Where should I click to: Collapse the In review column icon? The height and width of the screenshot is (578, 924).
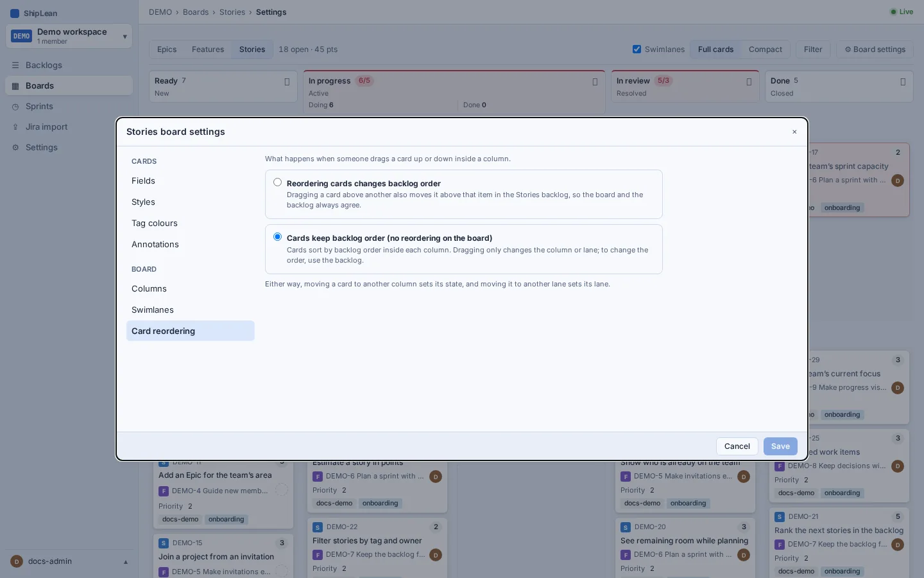(749, 82)
